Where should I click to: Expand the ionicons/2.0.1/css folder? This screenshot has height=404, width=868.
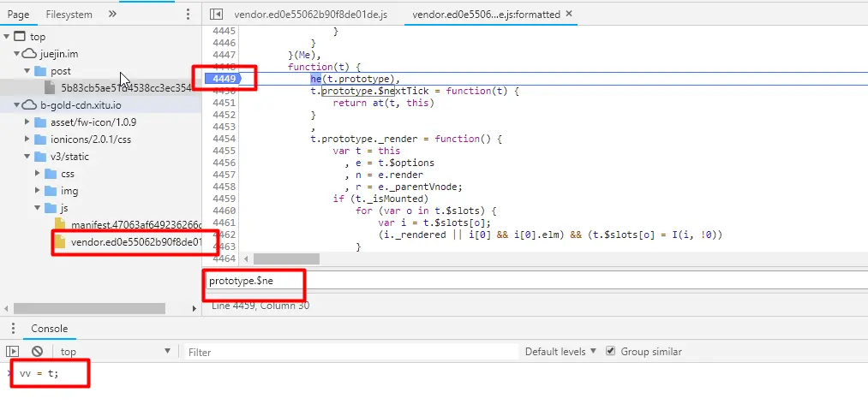[27, 140]
